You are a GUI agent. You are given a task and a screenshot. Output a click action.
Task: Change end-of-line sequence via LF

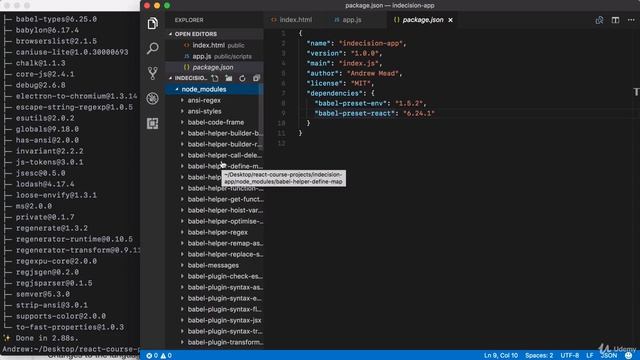[x=590, y=356]
